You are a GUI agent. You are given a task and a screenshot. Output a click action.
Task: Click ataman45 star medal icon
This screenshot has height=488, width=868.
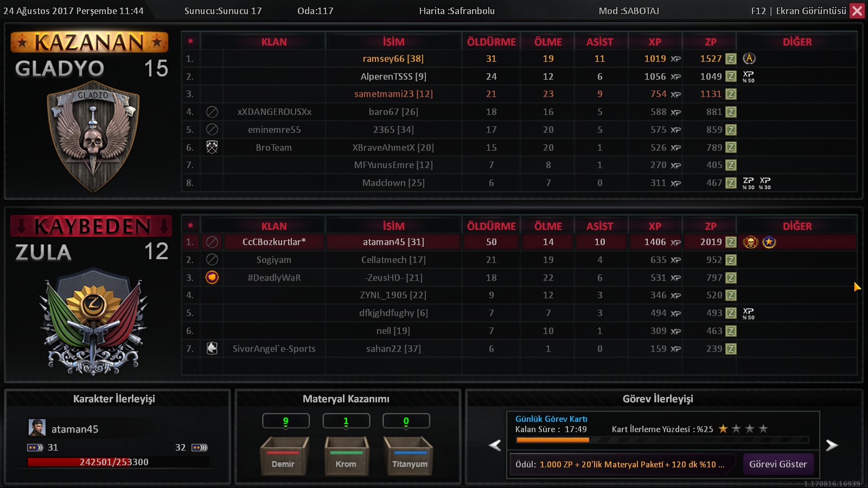click(769, 242)
